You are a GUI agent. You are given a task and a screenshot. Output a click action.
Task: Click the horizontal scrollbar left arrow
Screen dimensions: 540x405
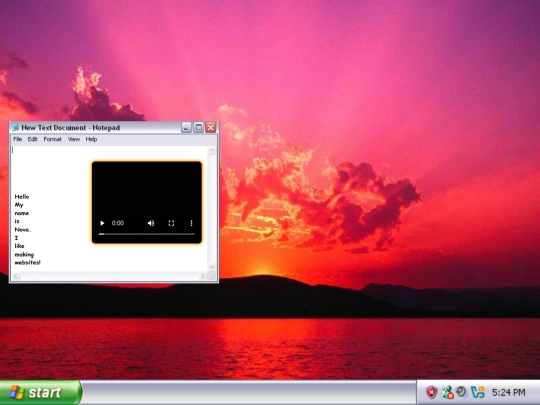(x=16, y=276)
